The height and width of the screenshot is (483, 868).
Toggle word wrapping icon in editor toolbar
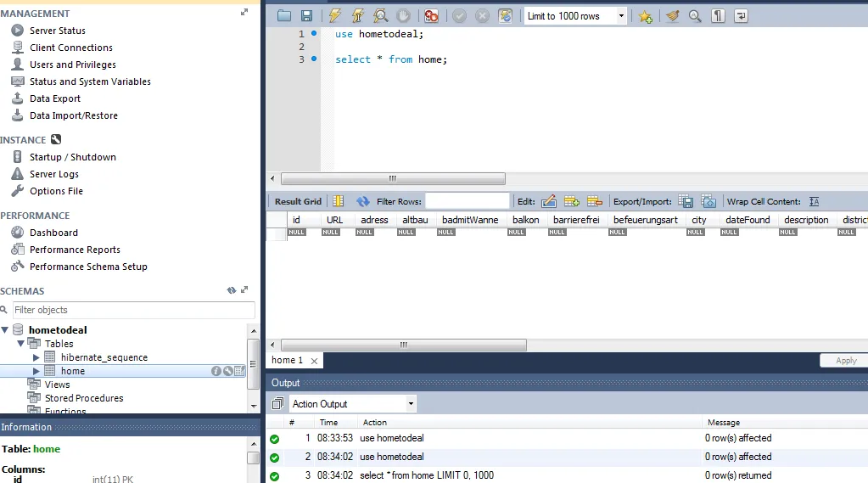[741, 16]
